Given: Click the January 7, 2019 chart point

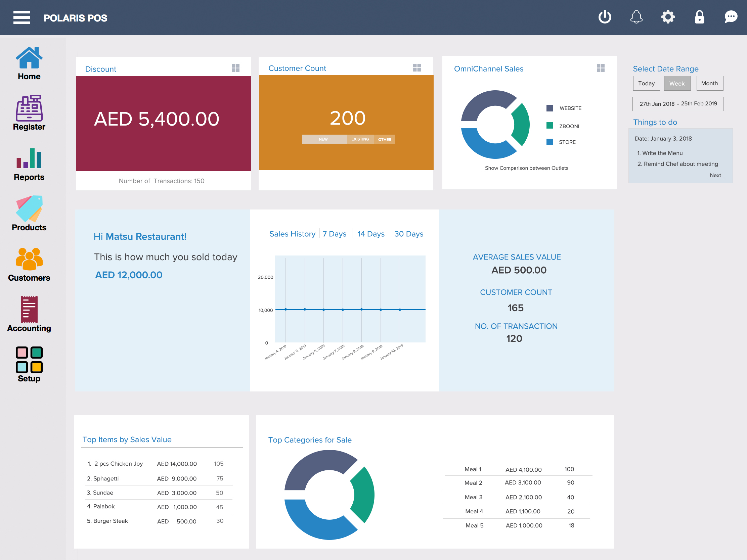Looking at the screenshot, I should tap(343, 310).
